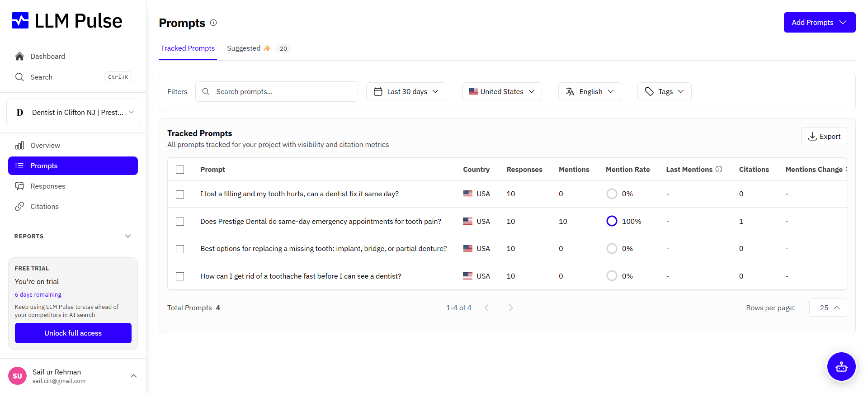This screenshot has width=868, height=393.
Task: Open rows per page dropdown showing 25
Action: [828, 308]
